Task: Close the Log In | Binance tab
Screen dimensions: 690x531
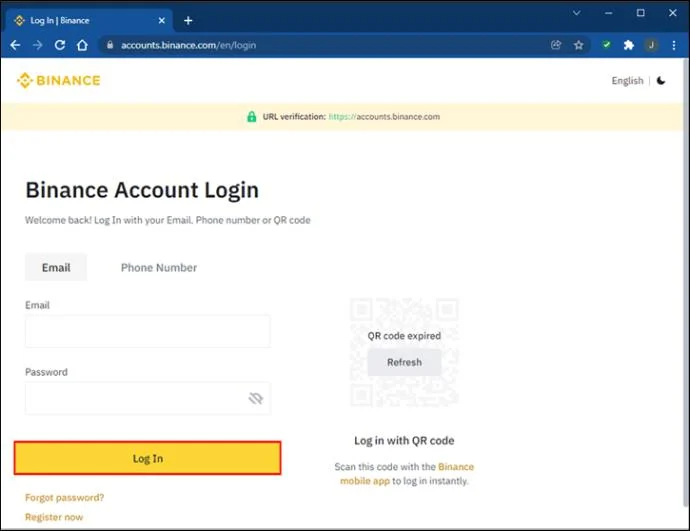Action: pyautogui.click(x=161, y=21)
